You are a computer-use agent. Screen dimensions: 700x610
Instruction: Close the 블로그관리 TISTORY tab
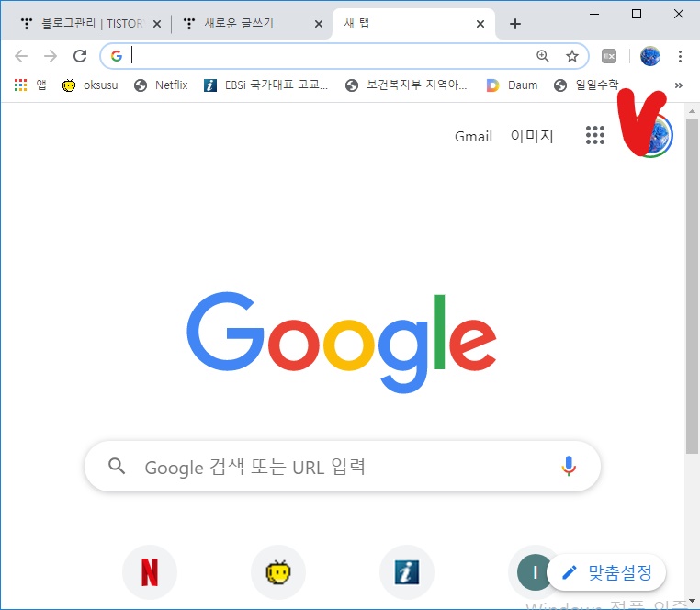157,24
